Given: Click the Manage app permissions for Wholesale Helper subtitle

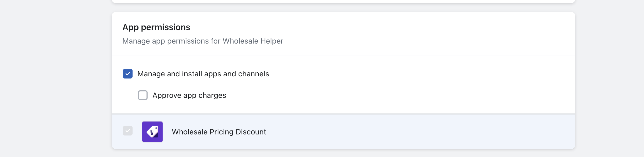Looking at the screenshot, I should pos(203,41).
